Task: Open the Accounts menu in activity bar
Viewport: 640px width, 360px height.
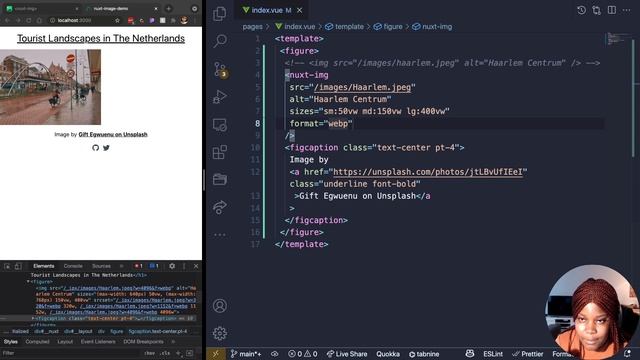Action: tap(220, 306)
